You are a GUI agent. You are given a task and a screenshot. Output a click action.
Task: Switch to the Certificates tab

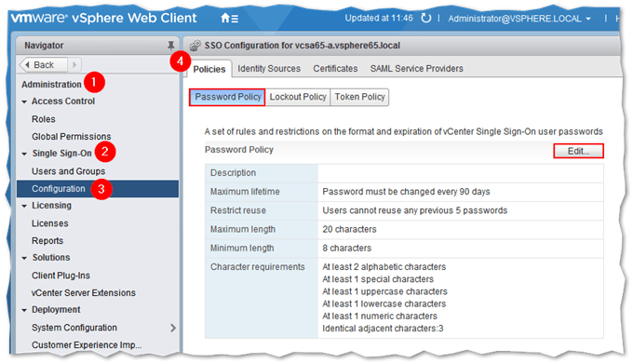click(335, 69)
